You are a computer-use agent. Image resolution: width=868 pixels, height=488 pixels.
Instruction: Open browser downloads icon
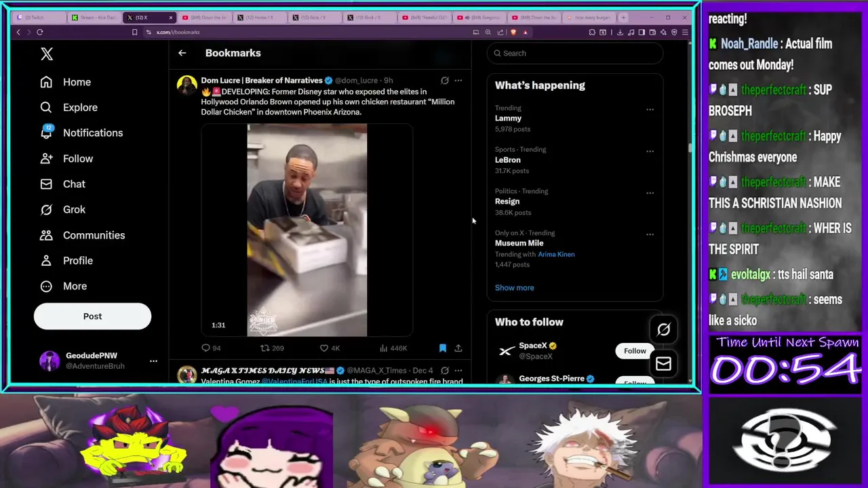pyautogui.click(x=620, y=32)
